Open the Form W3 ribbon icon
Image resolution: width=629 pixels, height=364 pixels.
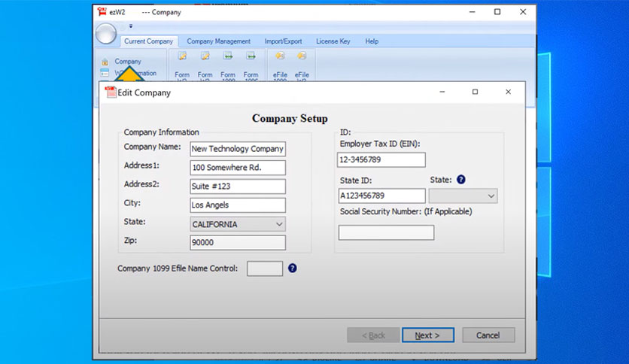pos(205,56)
